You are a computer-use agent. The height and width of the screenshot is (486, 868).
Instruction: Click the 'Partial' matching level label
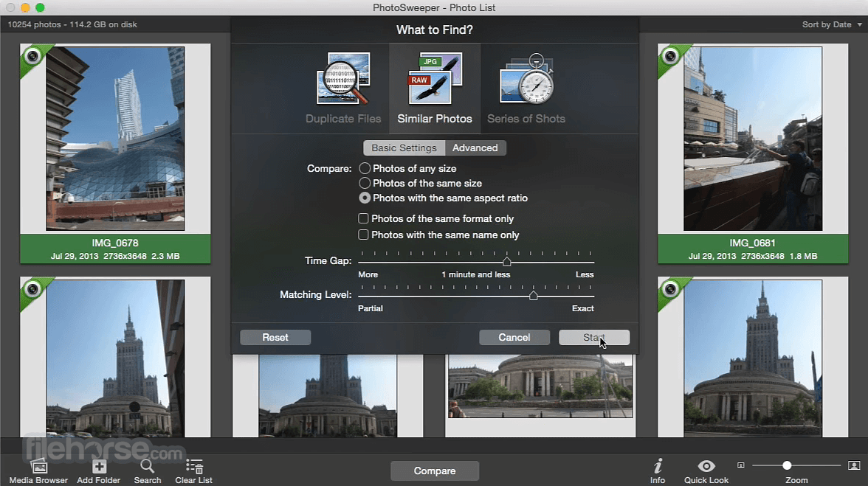tap(371, 308)
